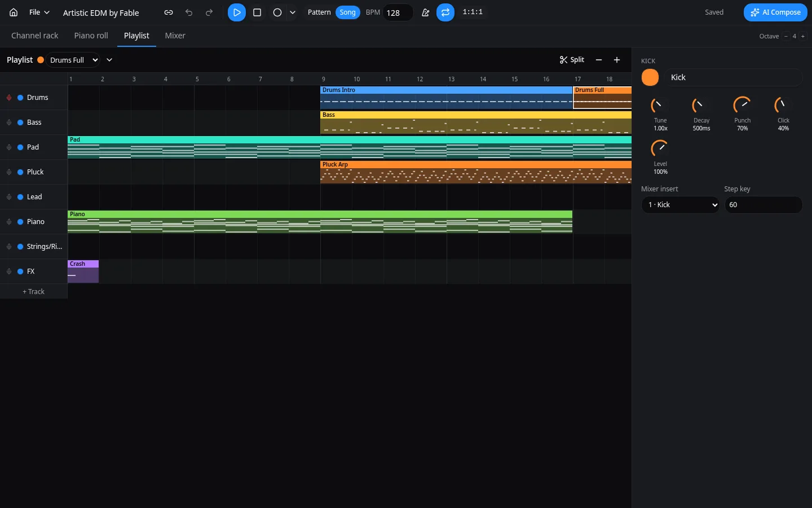Viewport: 812px width, 508px height.
Task: Select the Pluck Arp clip
Action: click(x=476, y=172)
